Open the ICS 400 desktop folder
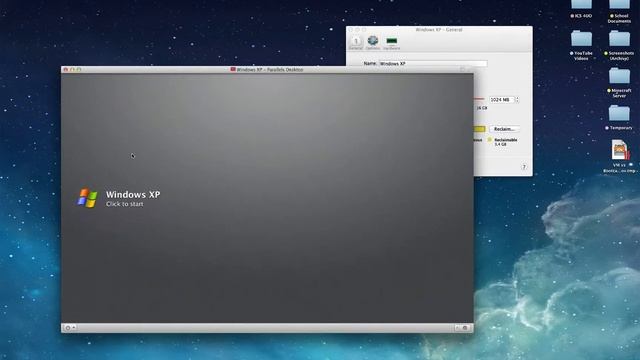The height and width of the screenshot is (360, 640). coord(582,9)
